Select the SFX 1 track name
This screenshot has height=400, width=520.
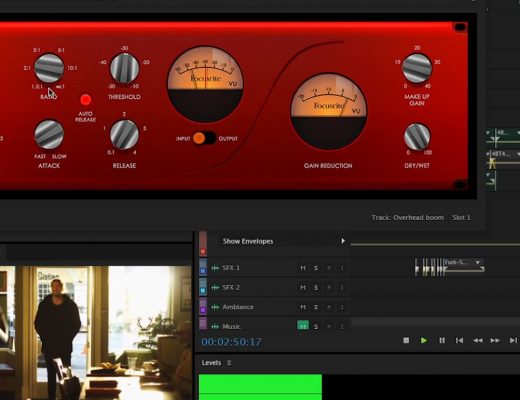[231, 268]
